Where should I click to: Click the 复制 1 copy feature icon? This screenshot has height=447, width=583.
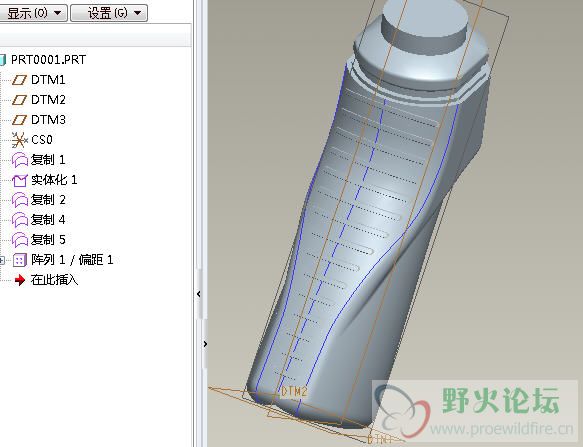(x=20, y=160)
